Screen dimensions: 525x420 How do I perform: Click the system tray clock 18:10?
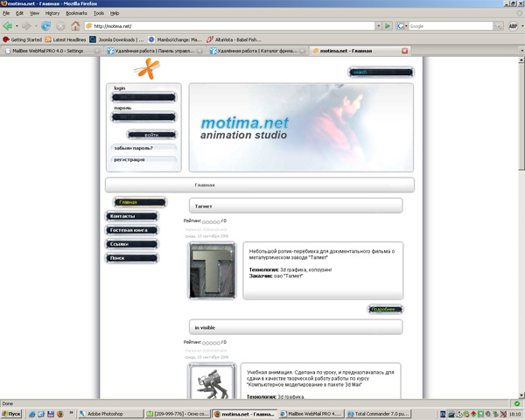514,414
